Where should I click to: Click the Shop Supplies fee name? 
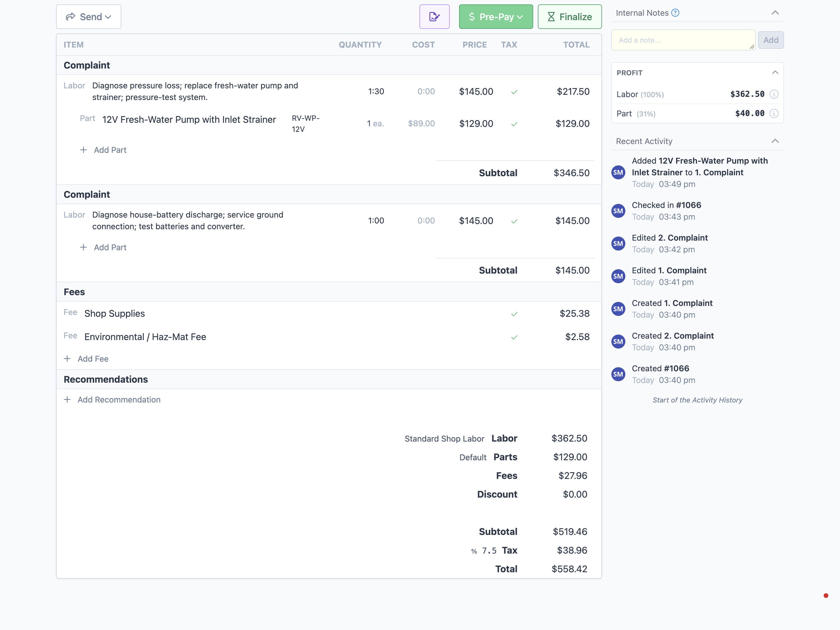pos(114,314)
